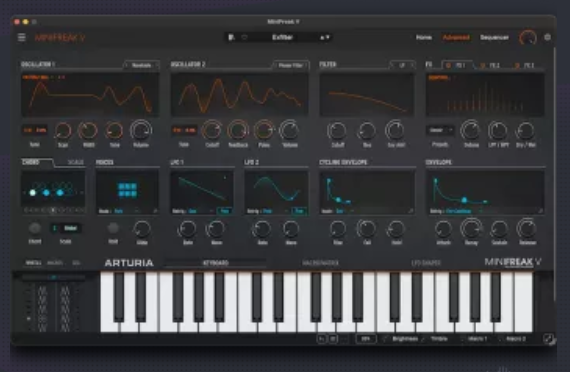Toggle the highlighted button in LFO 2 display
570x372 pixels.
click(299, 211)
